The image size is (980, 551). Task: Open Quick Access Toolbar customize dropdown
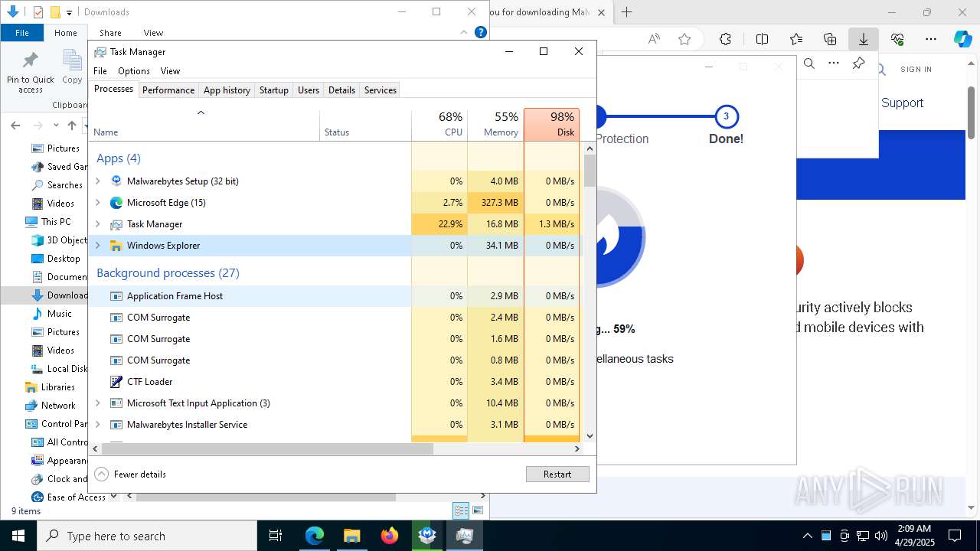point(69,12)
